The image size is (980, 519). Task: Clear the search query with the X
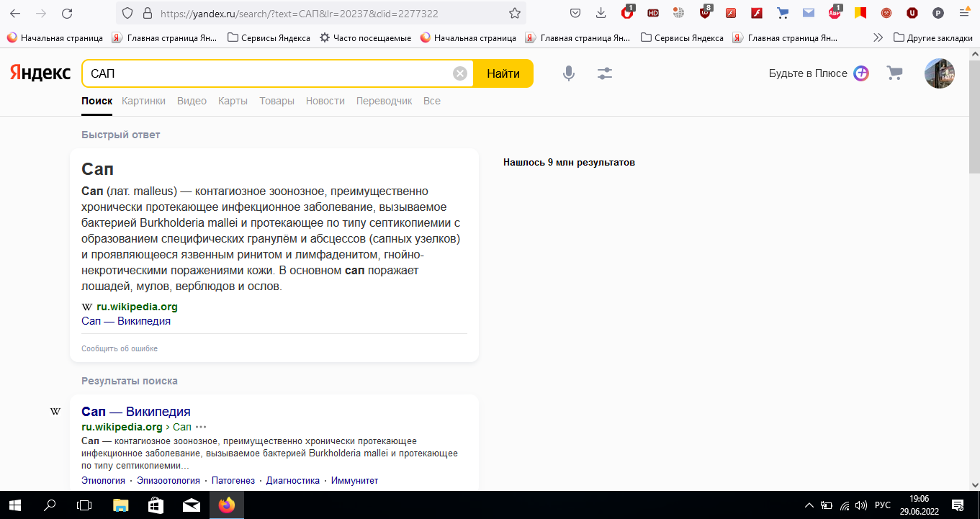click(x=460, y=73)
